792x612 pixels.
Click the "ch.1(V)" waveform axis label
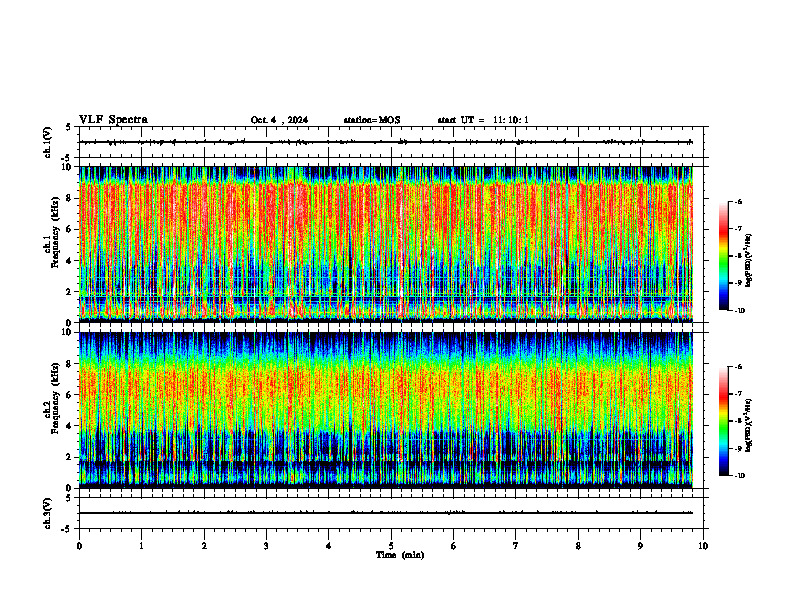(48, 142)
